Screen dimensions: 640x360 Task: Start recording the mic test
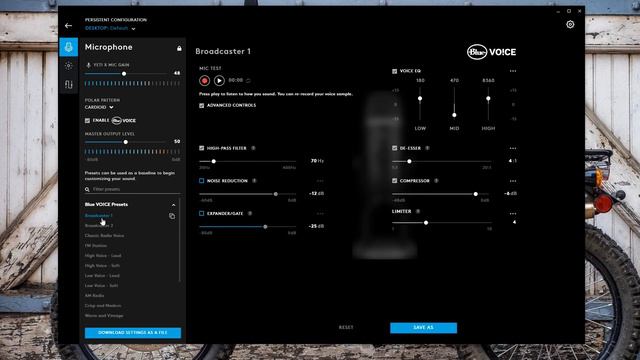(204, 80)
